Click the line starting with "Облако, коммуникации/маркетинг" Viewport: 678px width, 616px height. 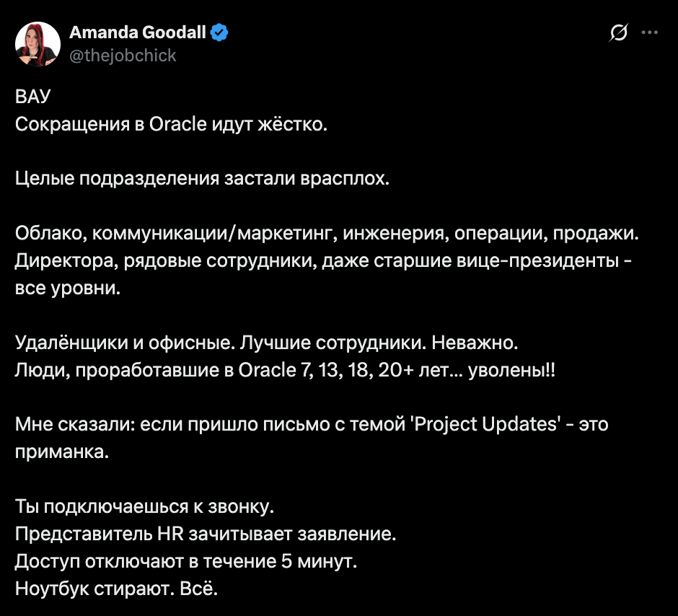coord(327,234)
